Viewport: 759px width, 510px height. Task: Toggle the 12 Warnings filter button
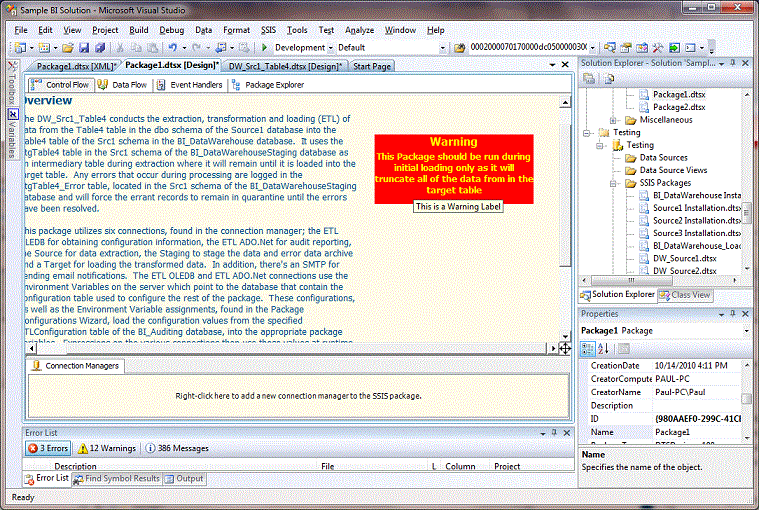coord(107,448)
